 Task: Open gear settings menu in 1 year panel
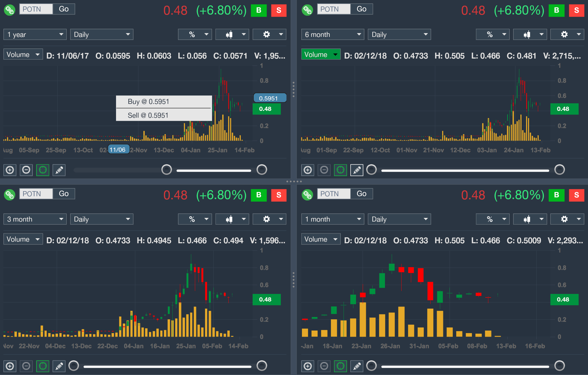(x=269, y=34)
